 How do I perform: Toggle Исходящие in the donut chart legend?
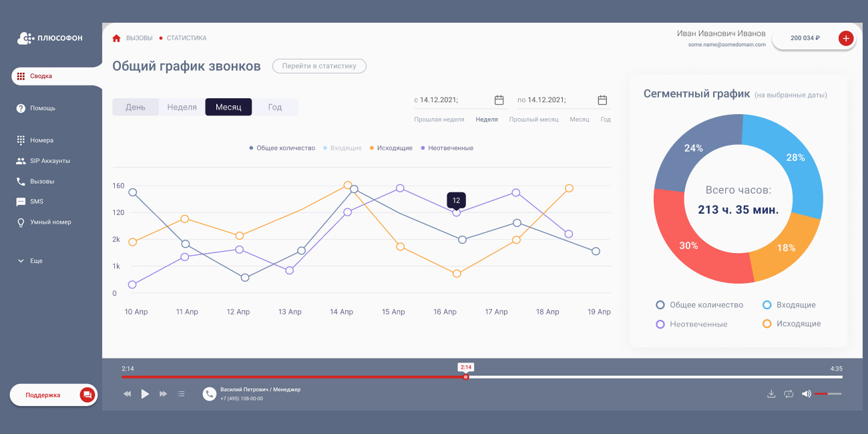[792, 324]
